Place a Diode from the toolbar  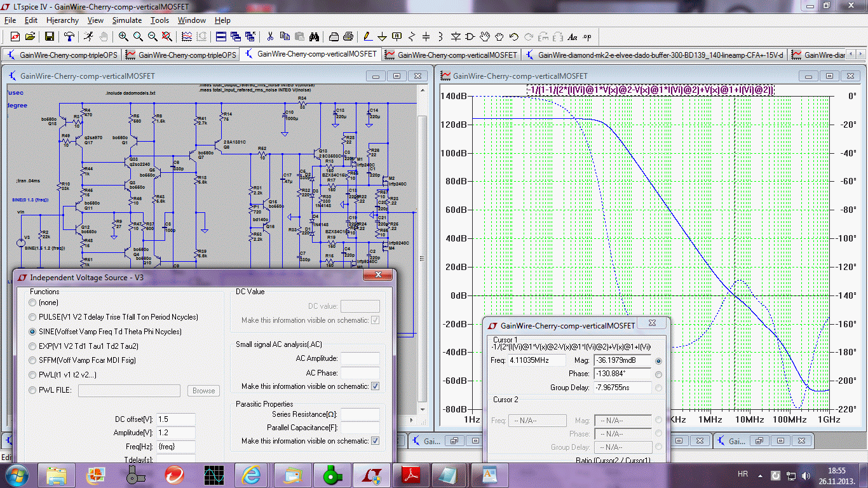point(456,36)
